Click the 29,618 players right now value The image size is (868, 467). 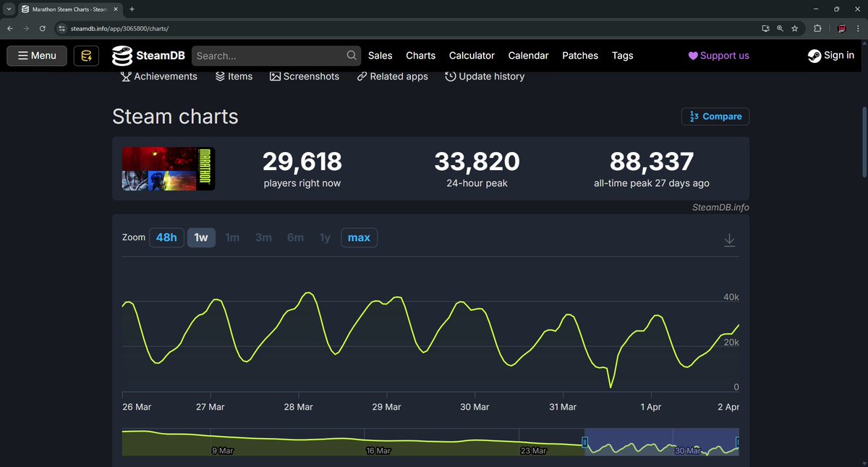point(302,161)
